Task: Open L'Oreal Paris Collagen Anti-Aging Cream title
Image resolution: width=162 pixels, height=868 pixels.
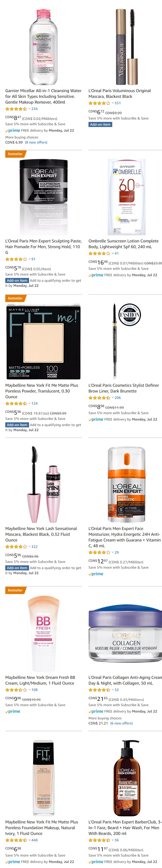Action: 125,680
